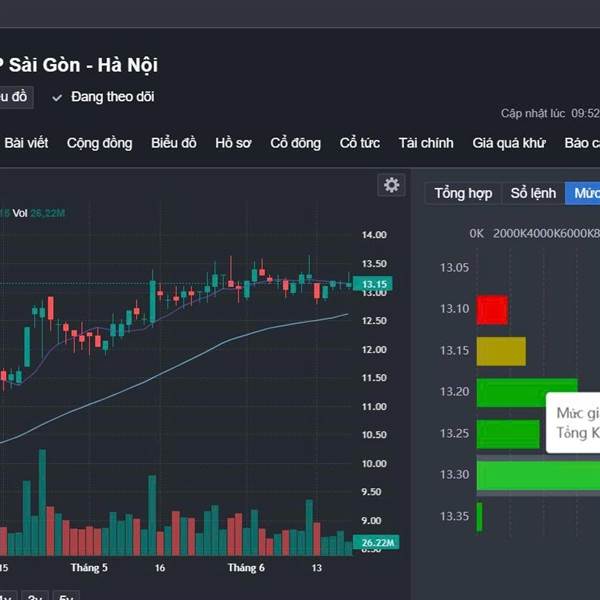Show the Giá quá khứ tab
600x600 pixels.
point(509,143)
